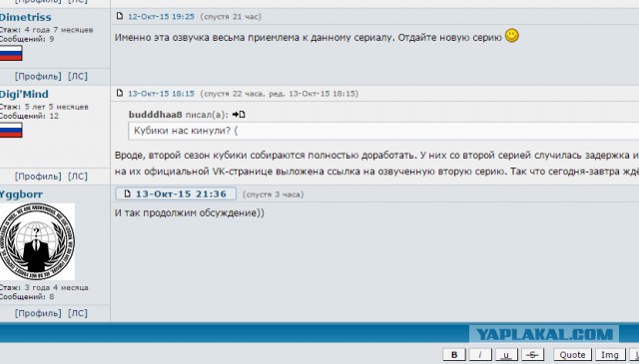Insert image with Img button

click(610, 355)
